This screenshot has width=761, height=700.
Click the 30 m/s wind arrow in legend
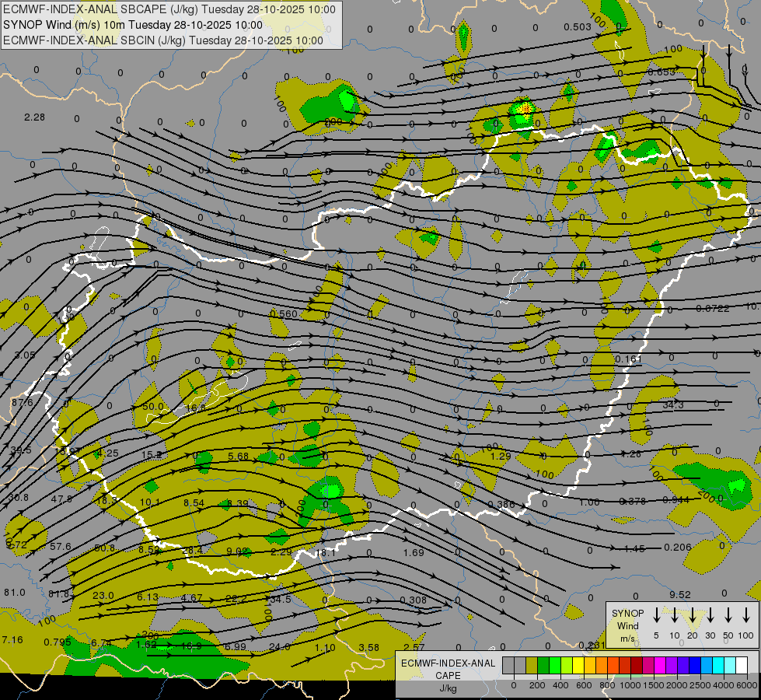[710, 615]
